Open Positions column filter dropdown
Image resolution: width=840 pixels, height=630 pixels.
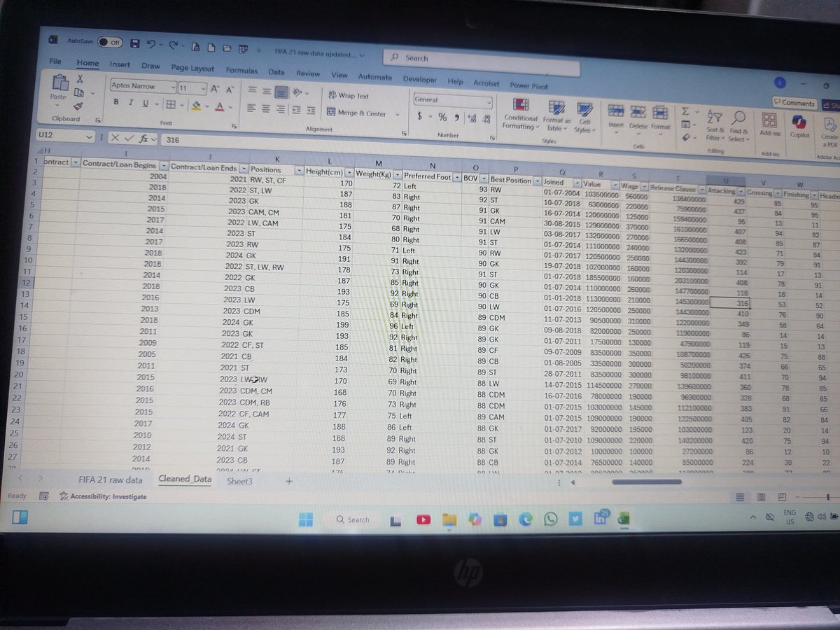coord(299,170)
